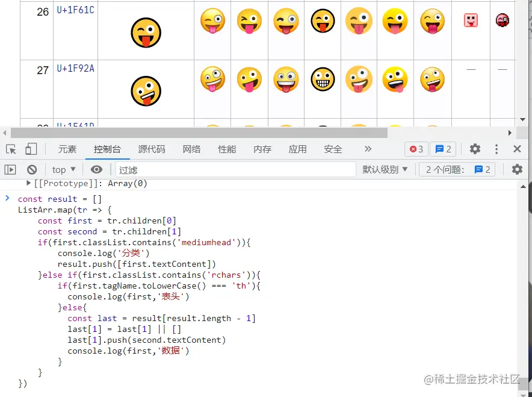Click the page horizontal scrollbar thumb

(199, 133)
